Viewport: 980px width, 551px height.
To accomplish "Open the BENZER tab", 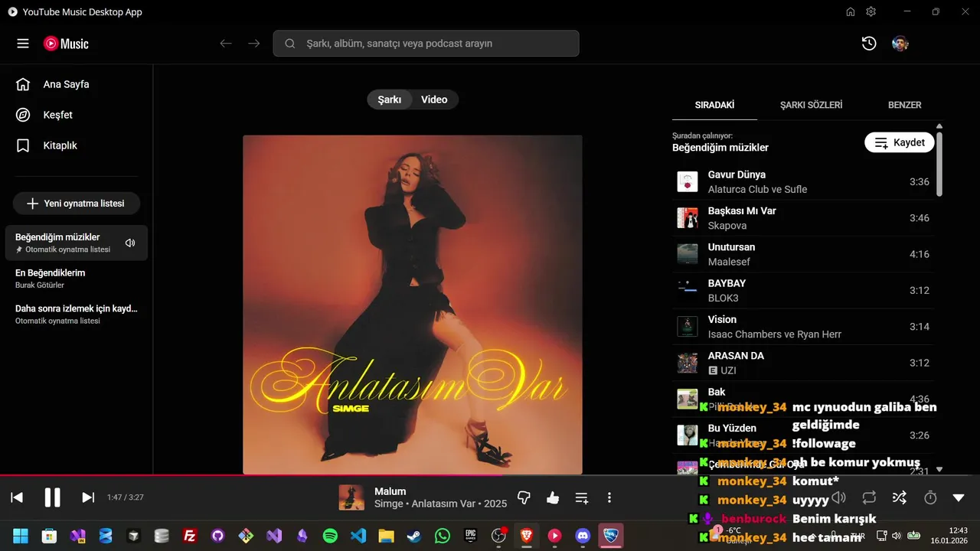I will (x=904, y=105).
